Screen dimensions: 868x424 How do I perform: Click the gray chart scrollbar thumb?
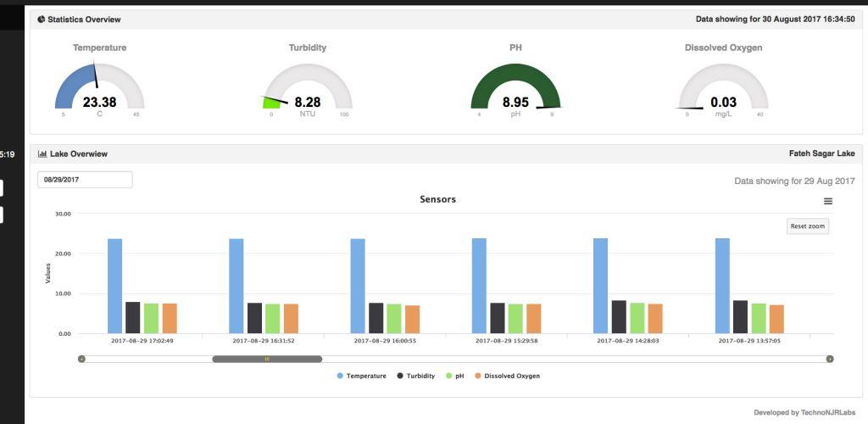(267, 360)
